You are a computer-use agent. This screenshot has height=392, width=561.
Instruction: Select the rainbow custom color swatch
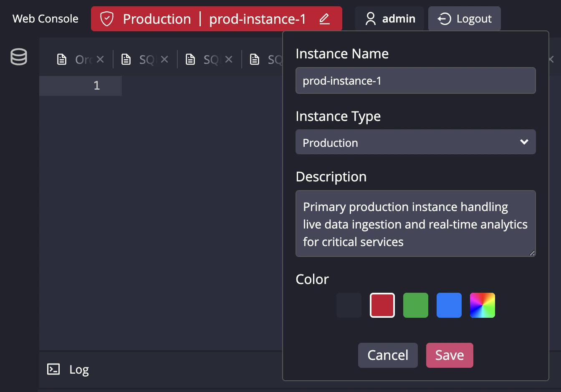tap(482, 305)
